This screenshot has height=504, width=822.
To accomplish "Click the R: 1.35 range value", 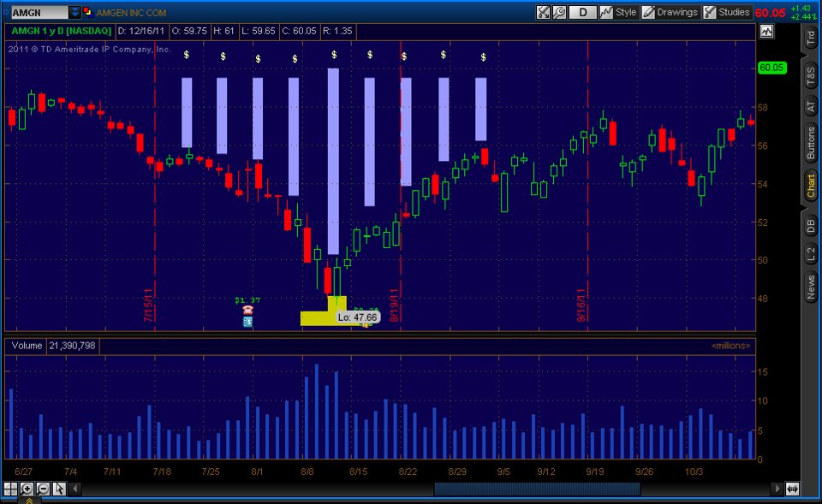I will (337, 31).
